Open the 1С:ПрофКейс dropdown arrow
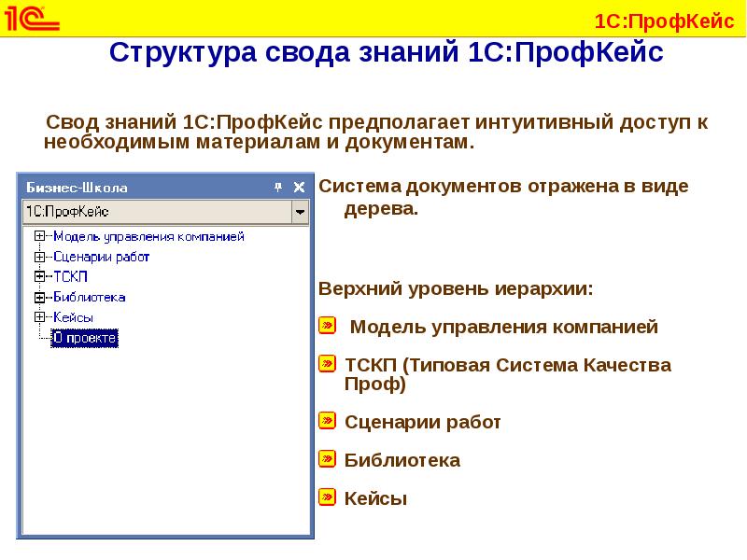Viewport: 747px width, 560px height. point(300,212)
